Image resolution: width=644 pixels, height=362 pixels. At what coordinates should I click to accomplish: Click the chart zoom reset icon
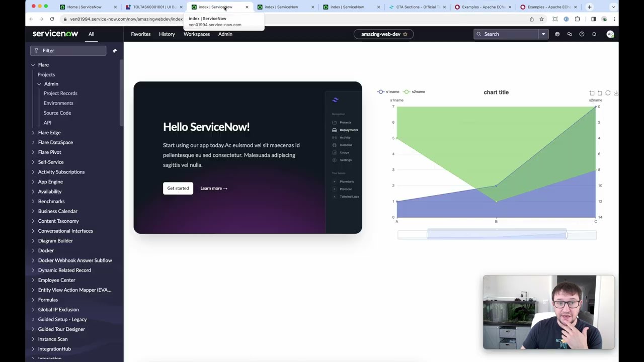[600, 93]
